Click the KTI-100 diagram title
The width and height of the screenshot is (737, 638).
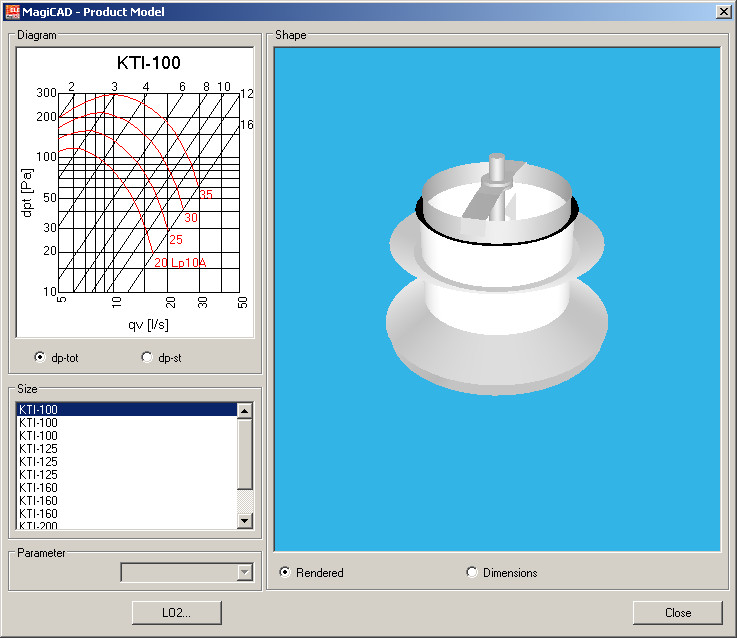[149, 63]
